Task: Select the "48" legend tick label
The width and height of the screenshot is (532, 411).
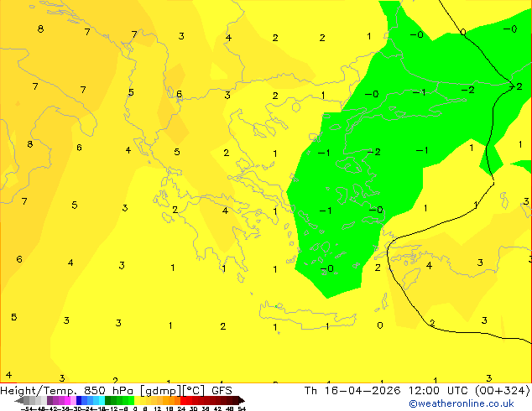Action: pos(229,409)
